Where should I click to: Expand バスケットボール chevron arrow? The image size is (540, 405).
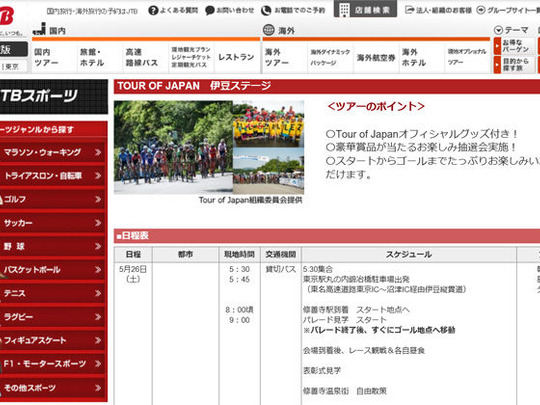pyautogui.click(x=98, y=270)
